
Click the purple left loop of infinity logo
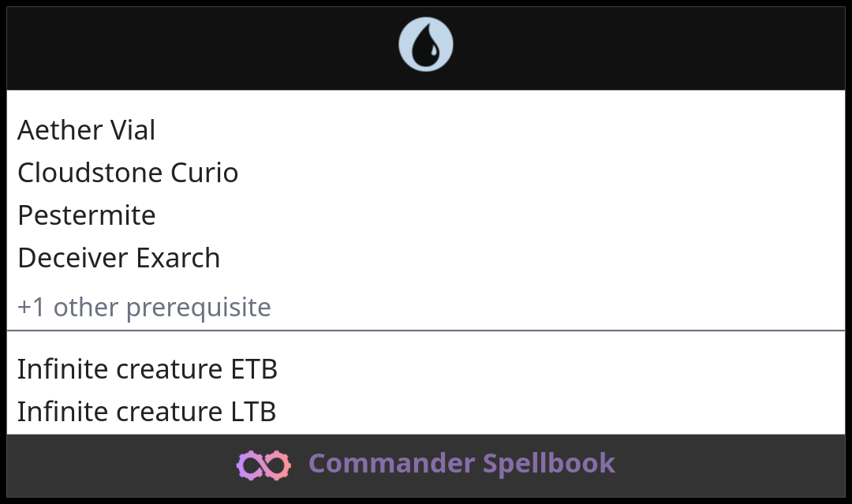pyautogui.click(x=249, y=465)
